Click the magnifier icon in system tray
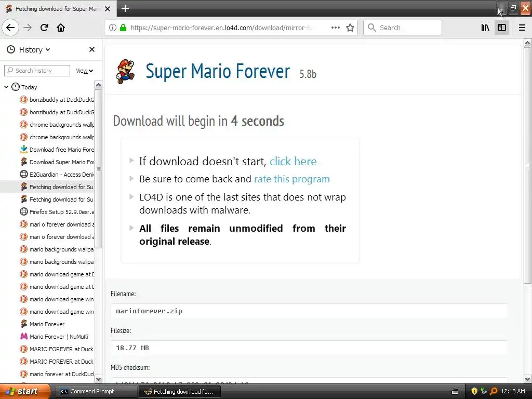This screenshot has width=532, height=399. [494, 391]
